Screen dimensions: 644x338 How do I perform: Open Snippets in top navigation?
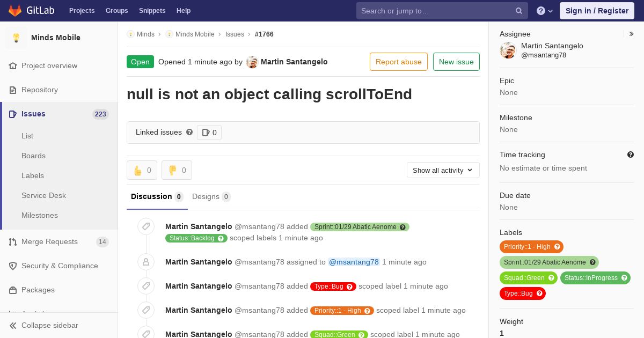(x=152, y=11)
